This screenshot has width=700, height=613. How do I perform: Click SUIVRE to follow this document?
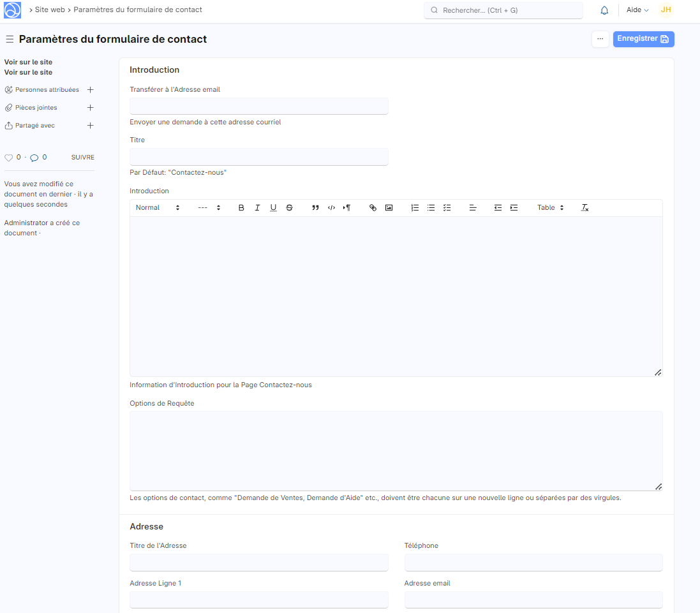[83, 158]
